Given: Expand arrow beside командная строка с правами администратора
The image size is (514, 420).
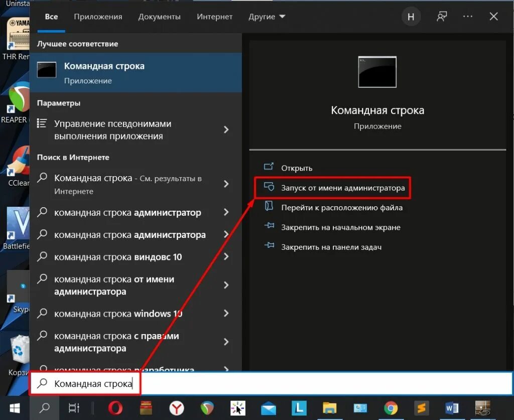Looking at the screenshot, I should point(226,342).
